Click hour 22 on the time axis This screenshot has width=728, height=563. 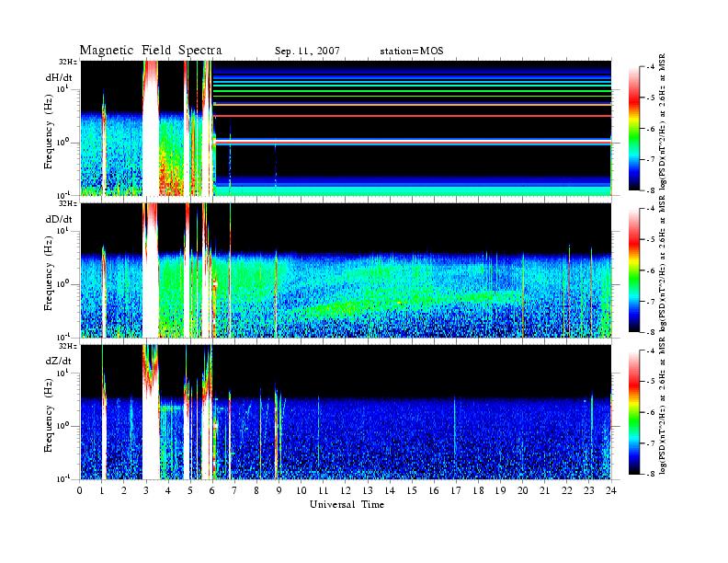567,490
